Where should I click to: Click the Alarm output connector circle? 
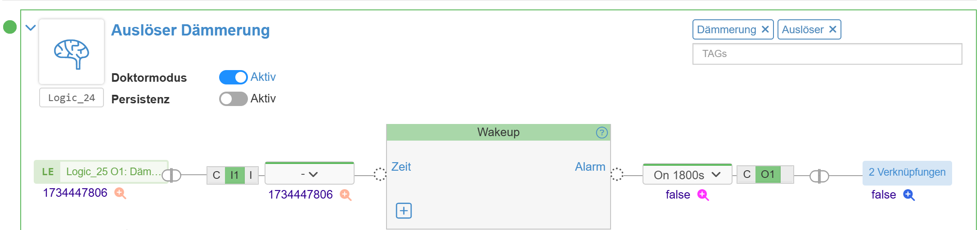pyautogui.click(x=617, y=174)
